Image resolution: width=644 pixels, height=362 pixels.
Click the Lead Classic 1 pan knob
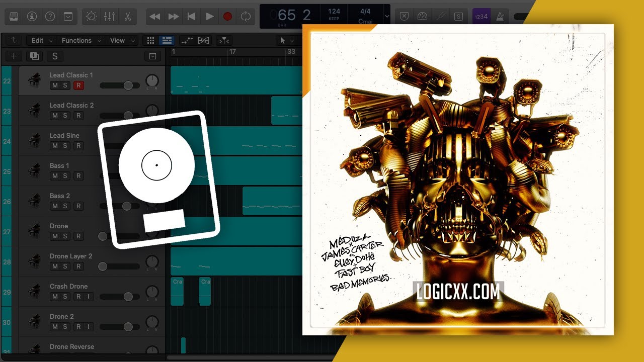[152, 81]
